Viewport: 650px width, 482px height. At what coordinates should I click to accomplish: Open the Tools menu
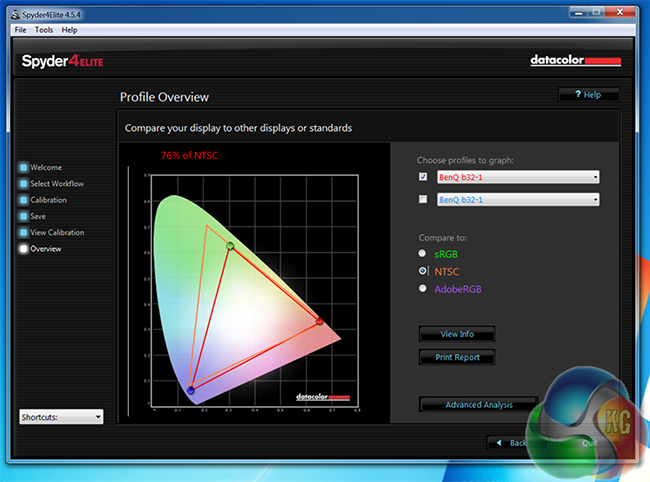(x=44, y=31)
